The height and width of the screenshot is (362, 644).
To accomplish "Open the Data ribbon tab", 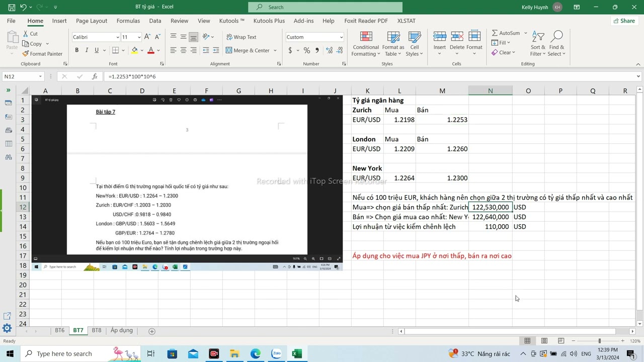I will point(155,21).
